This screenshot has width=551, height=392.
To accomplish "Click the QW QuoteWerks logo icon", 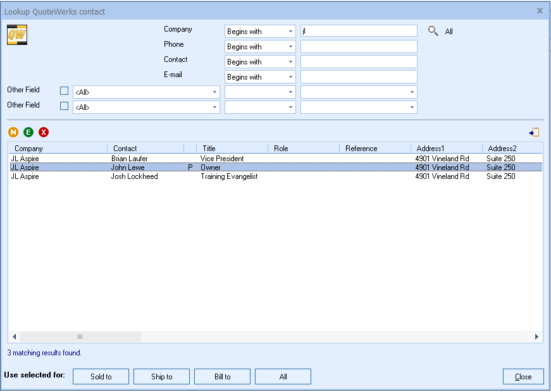I will (17, 35).
